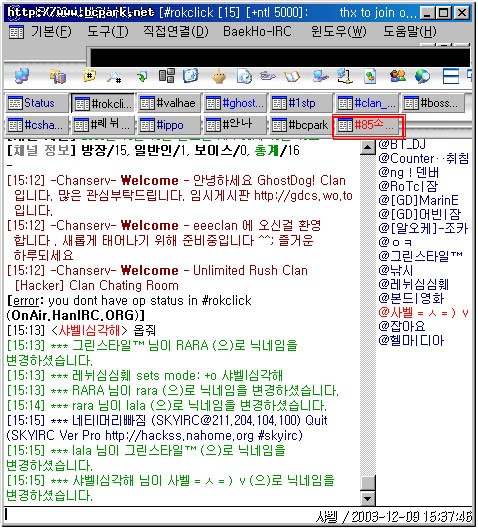Viewport: 478px width, 529px height.
Task: Open the BaekHo-IRC menu
Action: pos(257,32)
